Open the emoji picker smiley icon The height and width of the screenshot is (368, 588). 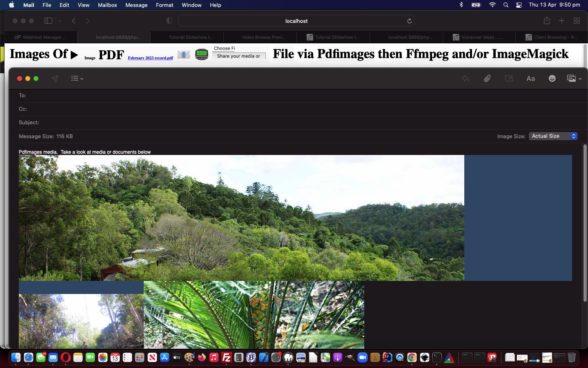(552, 79)
